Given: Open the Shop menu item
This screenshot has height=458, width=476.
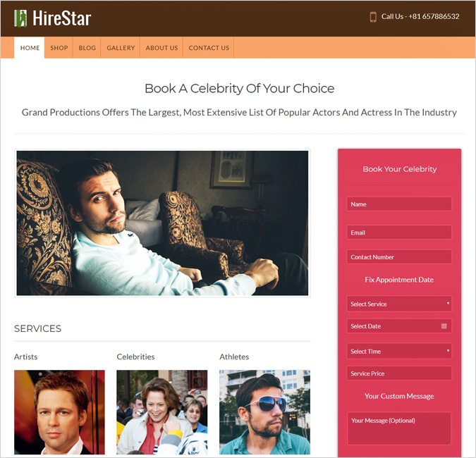Looking at the screenshot, I should 59,48.
